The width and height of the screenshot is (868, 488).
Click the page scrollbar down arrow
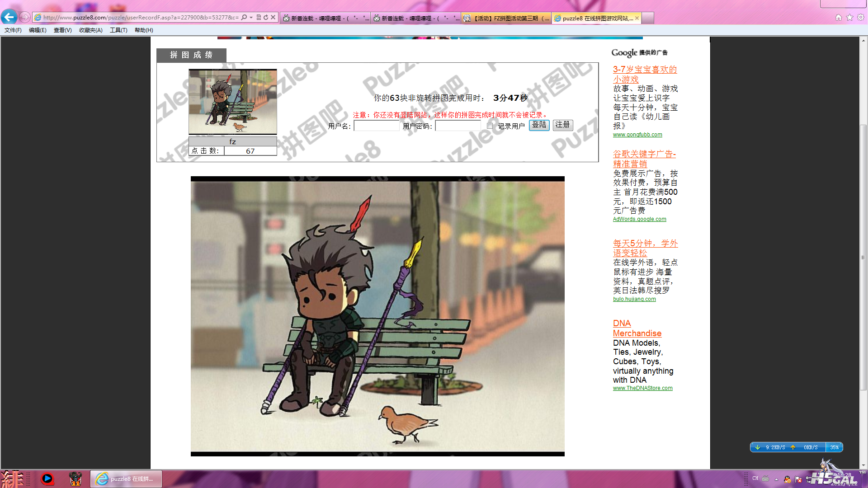pyautogui.click(x=863, y=465)
